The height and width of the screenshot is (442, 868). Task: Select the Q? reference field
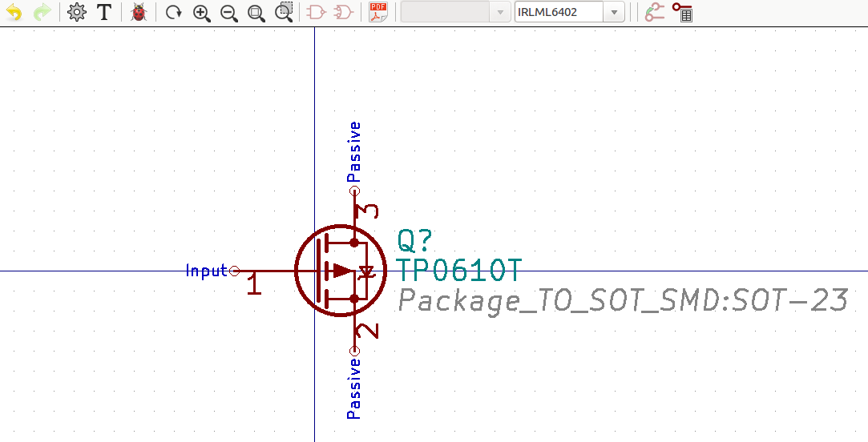click(x=414, y=240)
